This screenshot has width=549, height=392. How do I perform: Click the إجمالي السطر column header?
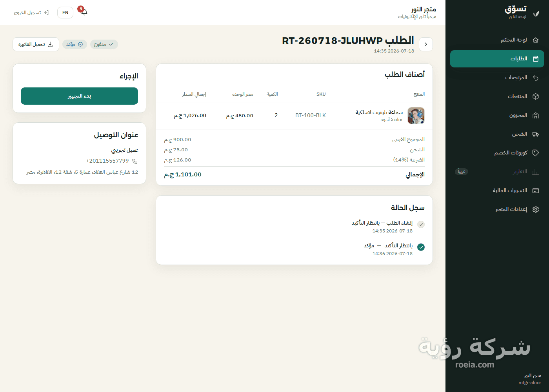click(x=194, y=94)
